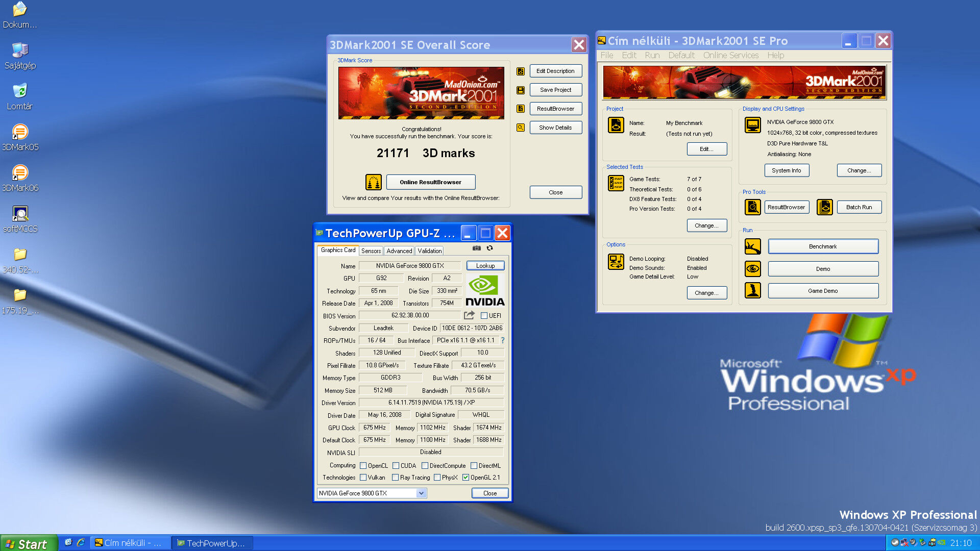Click the Internet Explorer quick launch icon
This screenshot has width=980, height=551.
pyautogui.click(x=81, y=542)
